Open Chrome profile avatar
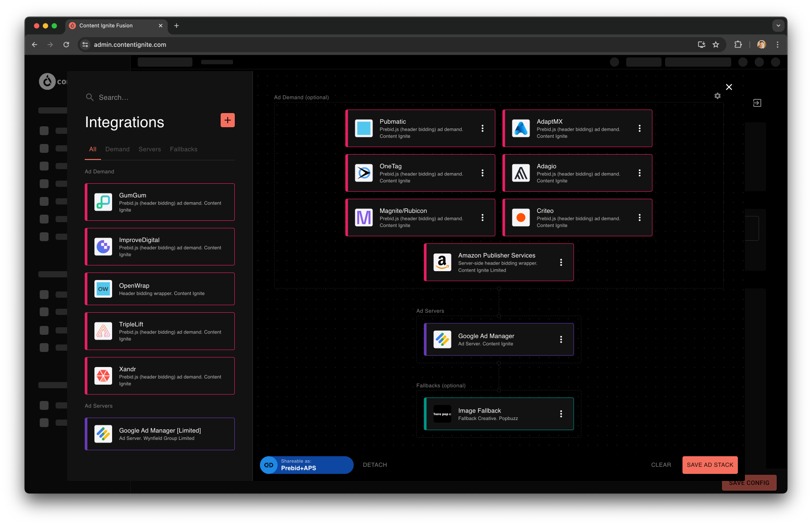Screen dimensions: 812x526 pos(762,45)
